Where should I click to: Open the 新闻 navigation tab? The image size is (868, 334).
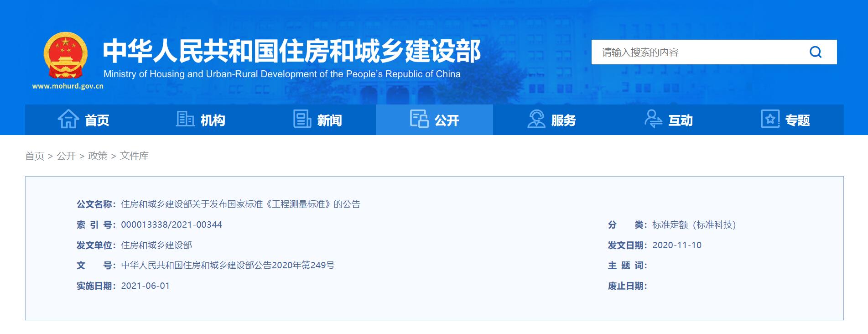pyautogui.click(x=317, y=120)
